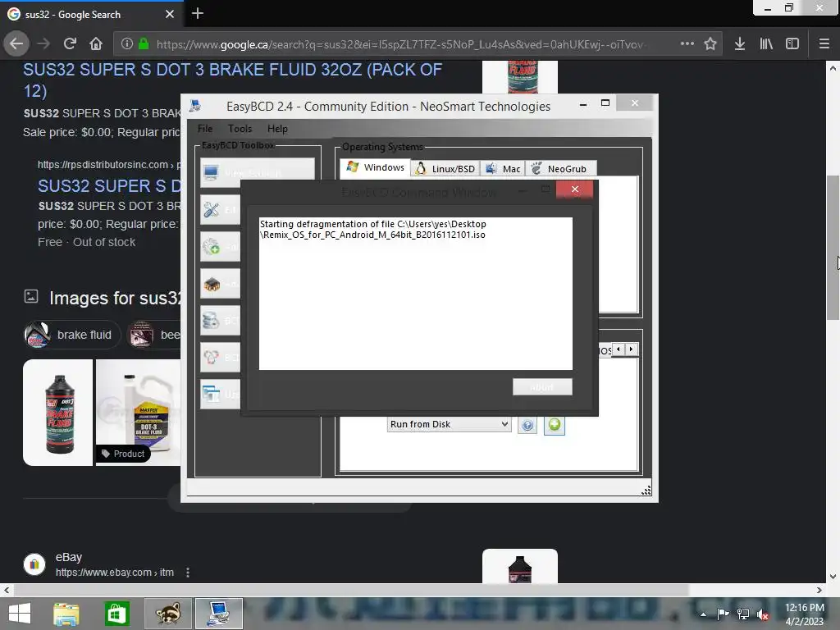Switch to the NeoGrub tab
The width and height of the screenshot is (840, 630).
click(560, 169)
